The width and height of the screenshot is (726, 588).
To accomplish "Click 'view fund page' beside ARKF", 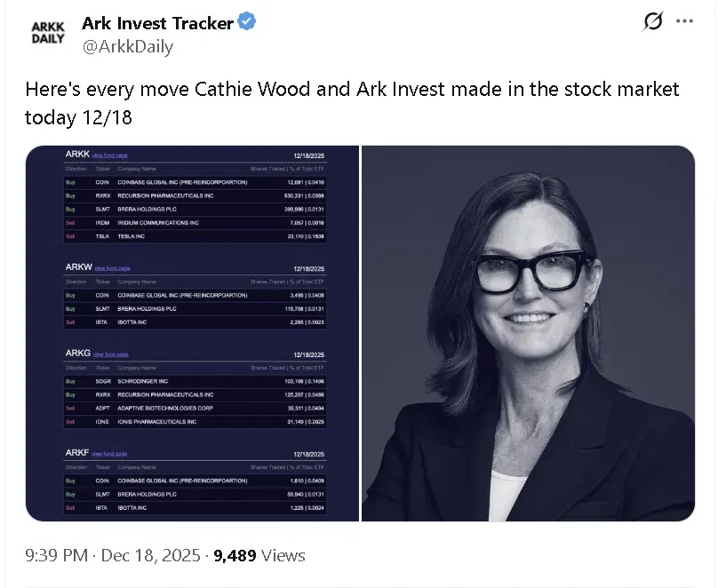I will (109, 453).
